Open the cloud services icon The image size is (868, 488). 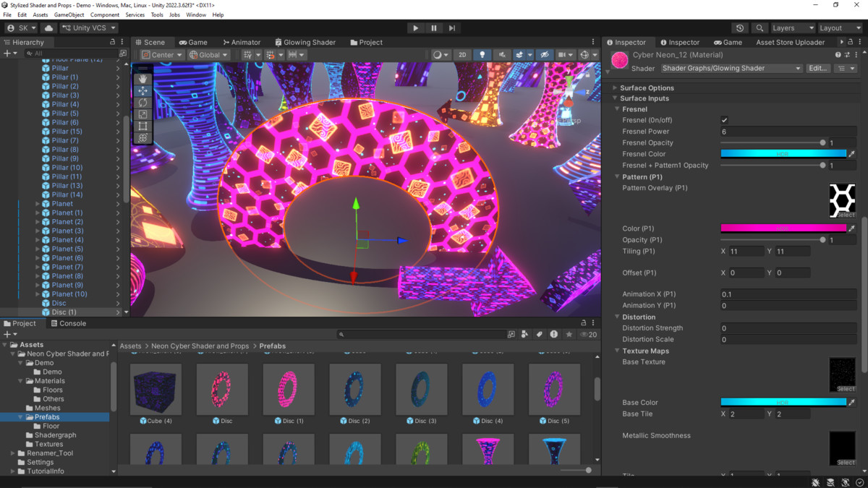(x=49, y=28)
